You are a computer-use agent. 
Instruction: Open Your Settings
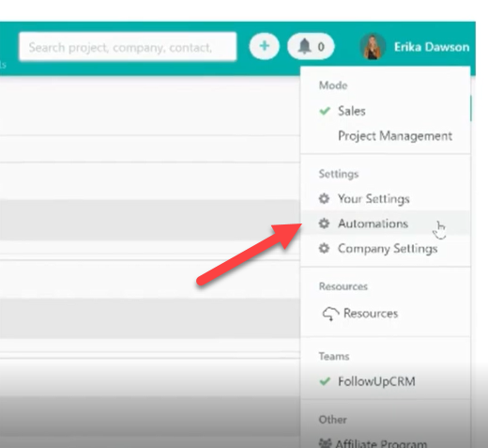(x=374, y=199)
